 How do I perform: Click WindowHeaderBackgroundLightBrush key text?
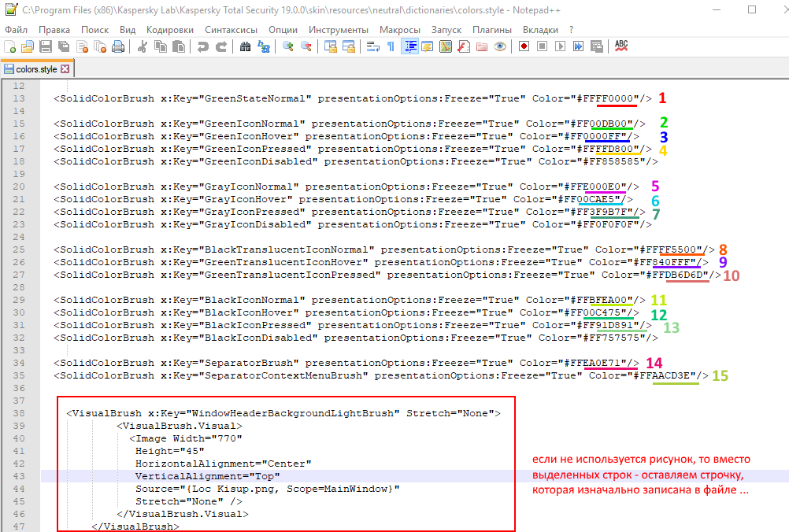pos(293,413)
